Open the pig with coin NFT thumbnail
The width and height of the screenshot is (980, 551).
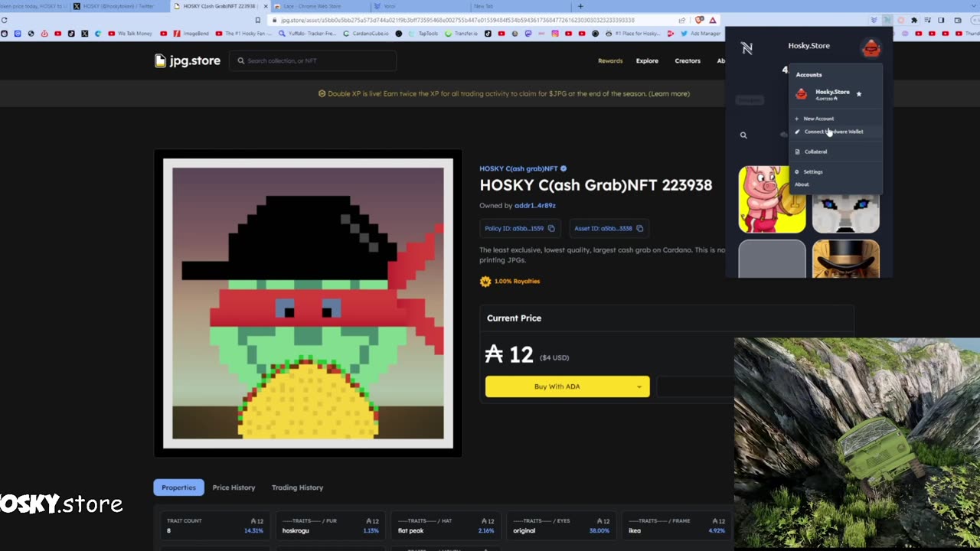(x=772, y=200)
